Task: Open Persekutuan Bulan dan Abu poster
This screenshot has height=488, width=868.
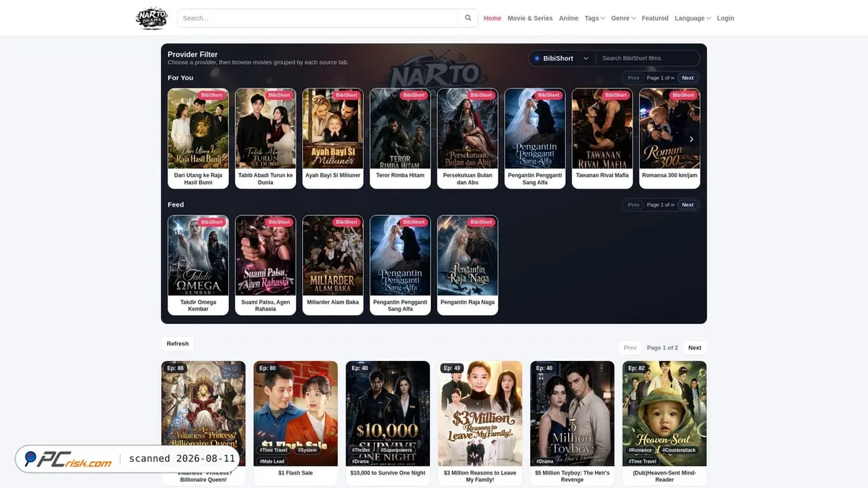Action: pyautogui.click(x=468, y=129)
